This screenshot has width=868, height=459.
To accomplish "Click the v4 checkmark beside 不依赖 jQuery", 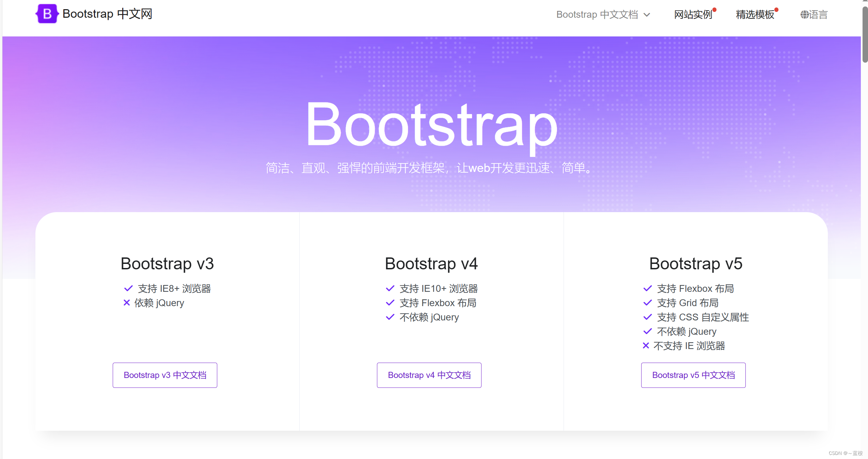I will click(x=390, y=317).
